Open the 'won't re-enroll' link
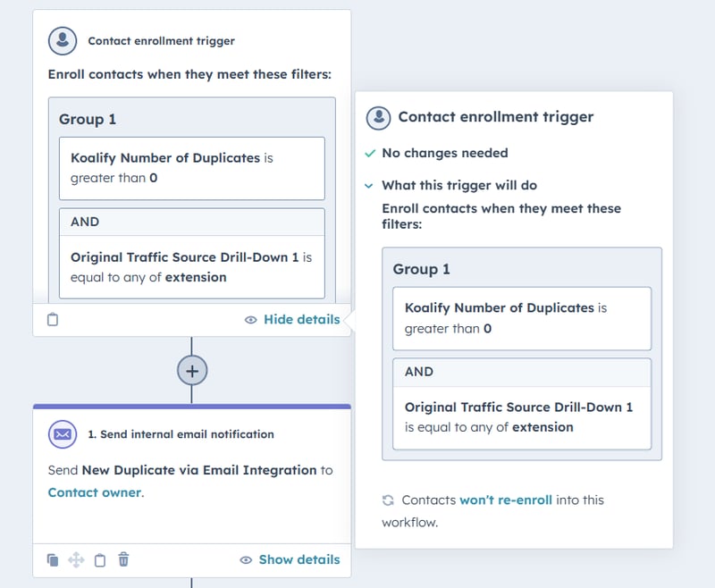Screen dimensions: 715x588 (x=505, y=500)
